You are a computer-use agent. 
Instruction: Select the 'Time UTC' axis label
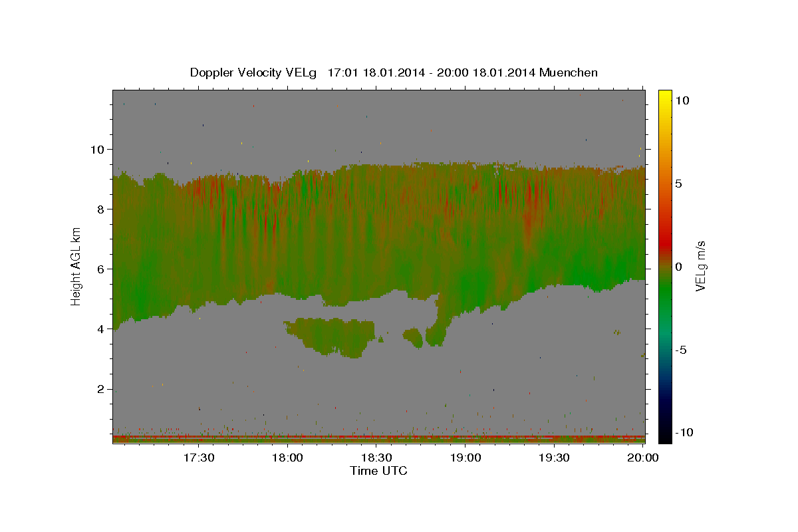[x=378, y=471]
